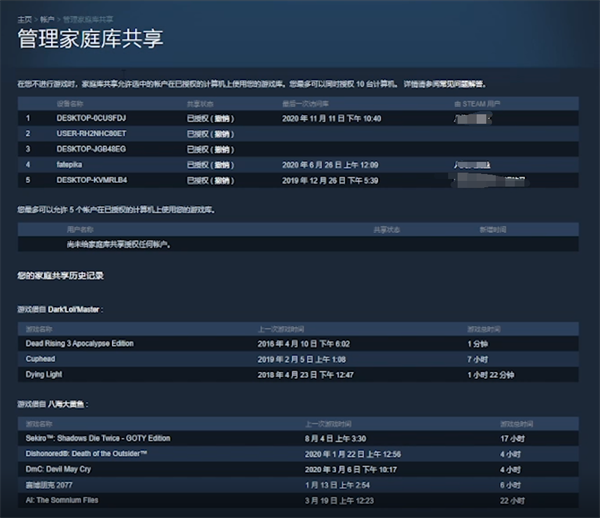600x518 pixels.
Task: Click playtime 7 小时 for Cuphead
Action: click(478, 360)
